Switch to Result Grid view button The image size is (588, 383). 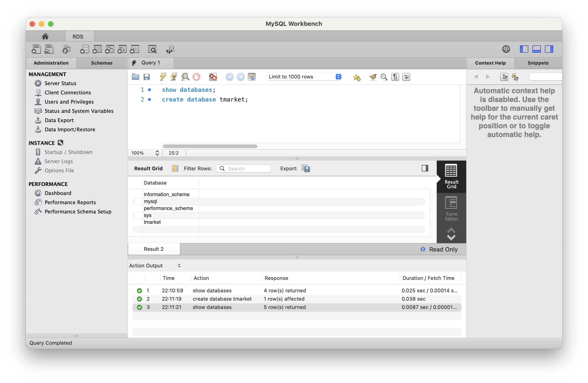pos(451,177)
